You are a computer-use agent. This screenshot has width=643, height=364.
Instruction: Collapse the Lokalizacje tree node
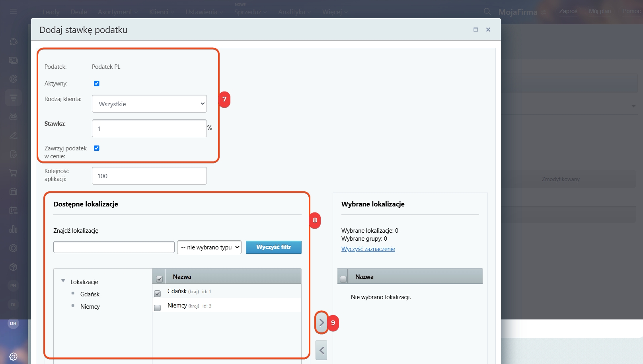(63, 281)
